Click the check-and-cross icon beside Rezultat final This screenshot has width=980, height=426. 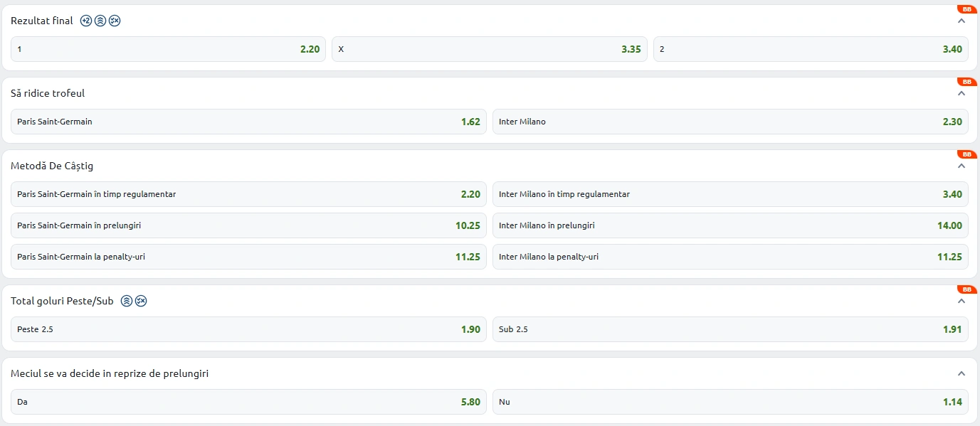click(115, 21)
